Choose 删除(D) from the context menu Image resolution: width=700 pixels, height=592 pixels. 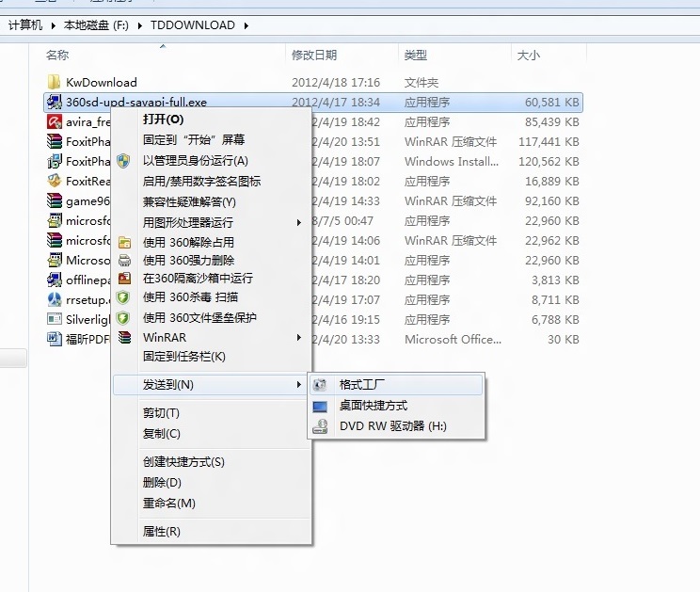tap(162, 483)
